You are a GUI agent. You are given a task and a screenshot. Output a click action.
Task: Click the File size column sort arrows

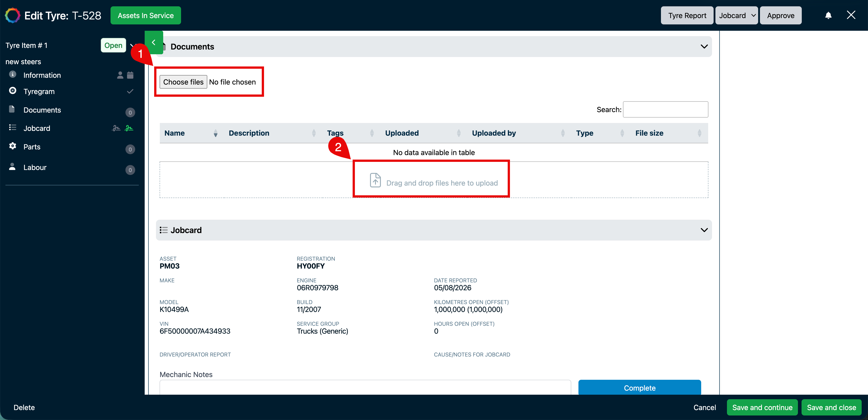(x=700, y=134)
